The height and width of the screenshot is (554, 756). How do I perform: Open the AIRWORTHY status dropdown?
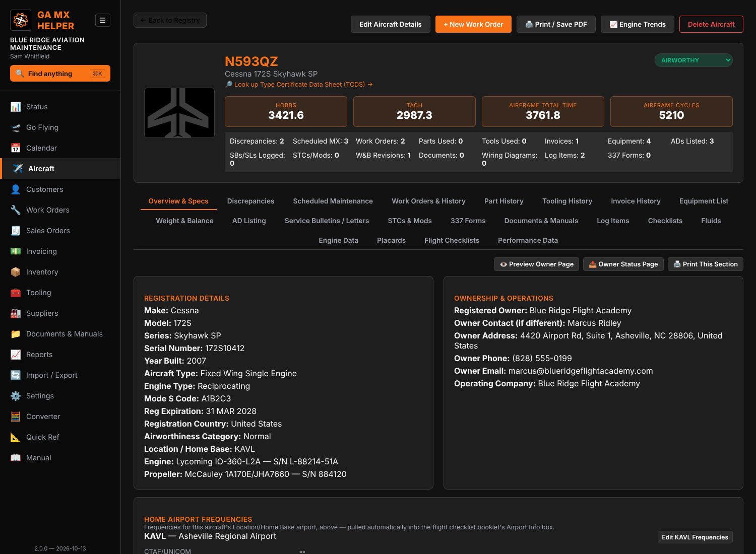coord(694,60)
